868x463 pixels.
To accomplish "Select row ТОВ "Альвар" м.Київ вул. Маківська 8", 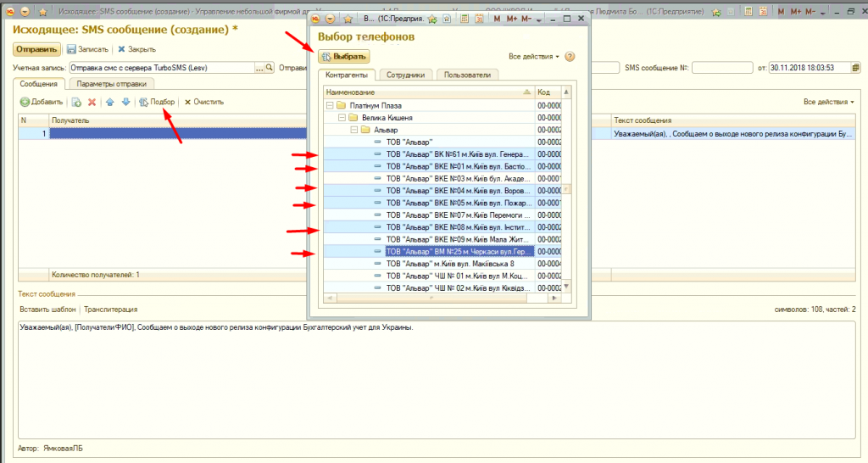I will pyautogui.click(x=442, y=264).
